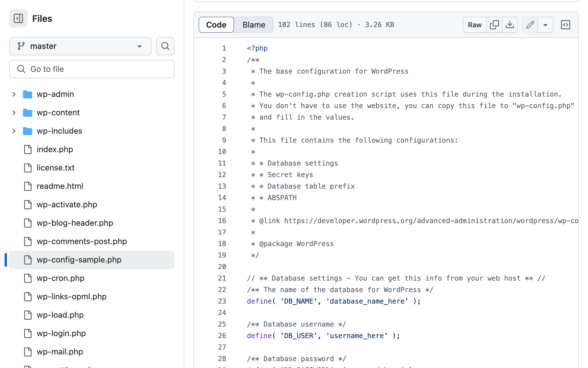Switch to the Code view tab

pos(216,25)
